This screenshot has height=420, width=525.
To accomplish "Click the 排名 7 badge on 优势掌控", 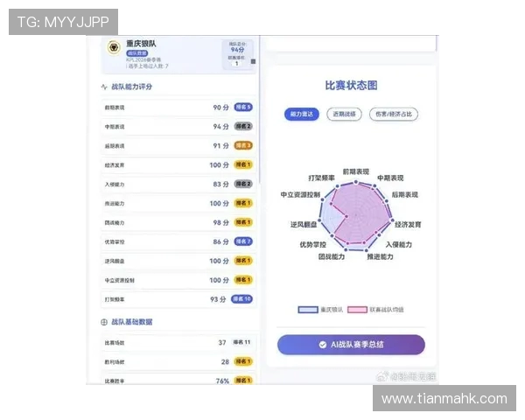I will (243, 241).
